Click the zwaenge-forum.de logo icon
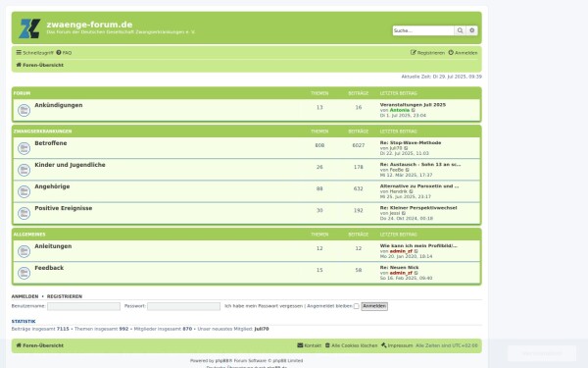This screenshot has width=588, height=368. (29, 28)
